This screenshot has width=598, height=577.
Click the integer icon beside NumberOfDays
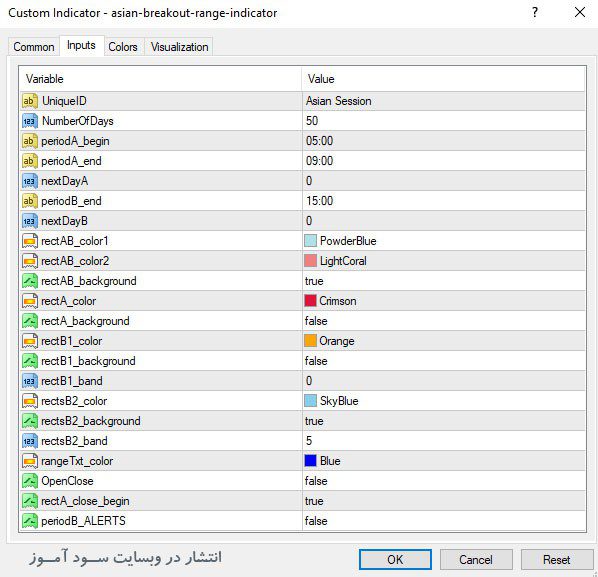[30, 121]
